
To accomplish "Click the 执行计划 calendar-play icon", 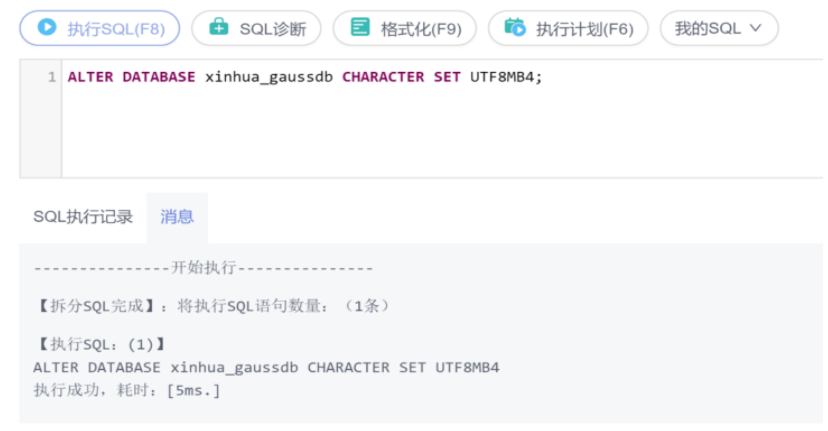I will (515, 28).
